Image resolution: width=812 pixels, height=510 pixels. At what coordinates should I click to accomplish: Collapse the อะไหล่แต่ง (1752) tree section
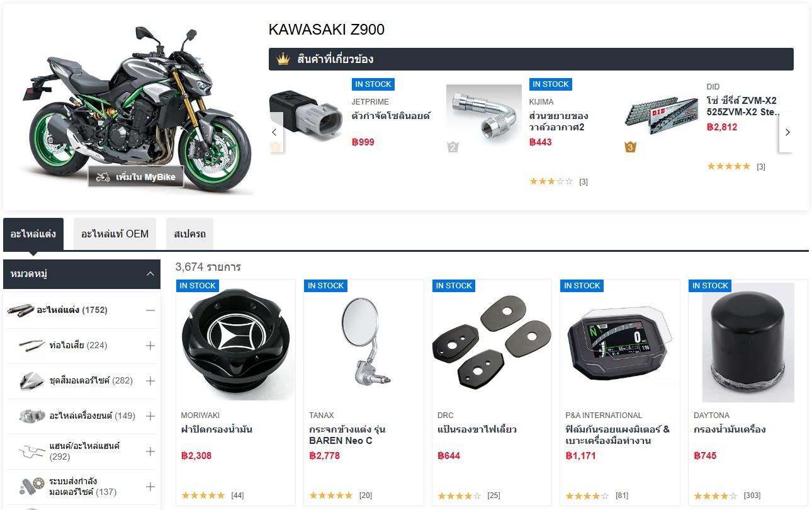coord(150,310)
